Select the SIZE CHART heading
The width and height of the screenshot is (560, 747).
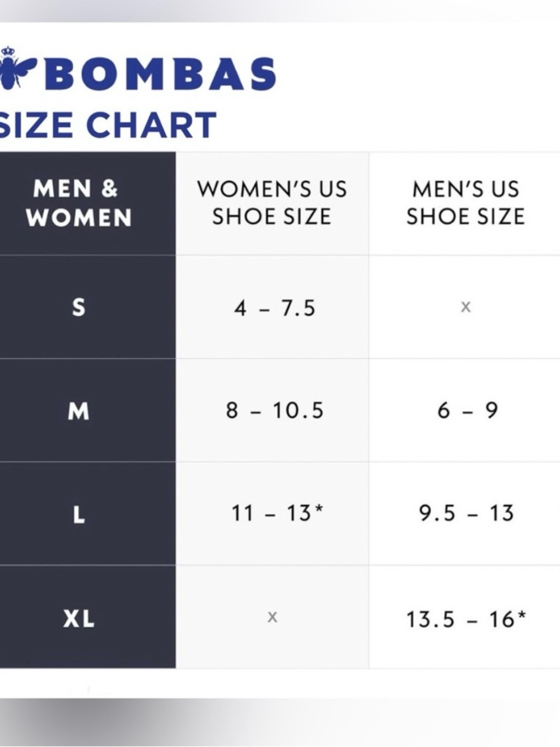pos(108,124)
